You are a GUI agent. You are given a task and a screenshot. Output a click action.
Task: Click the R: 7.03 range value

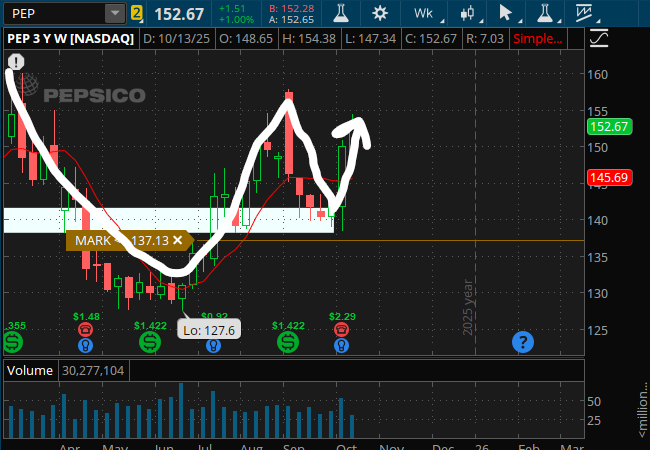point(485,39)
